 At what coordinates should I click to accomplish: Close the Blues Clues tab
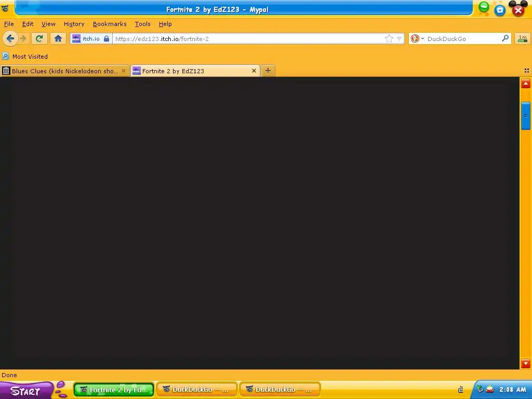(x=124, y=71)
